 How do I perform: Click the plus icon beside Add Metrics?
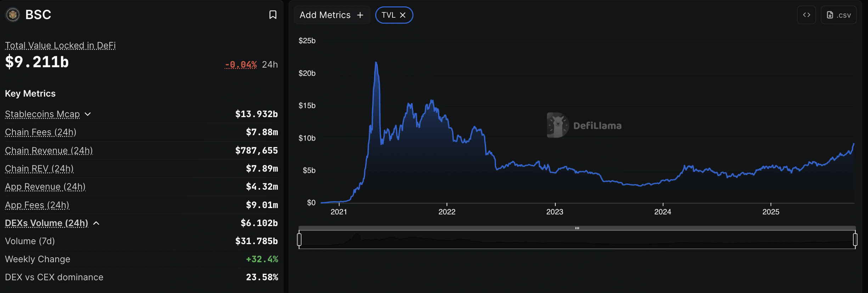[360, 15]
